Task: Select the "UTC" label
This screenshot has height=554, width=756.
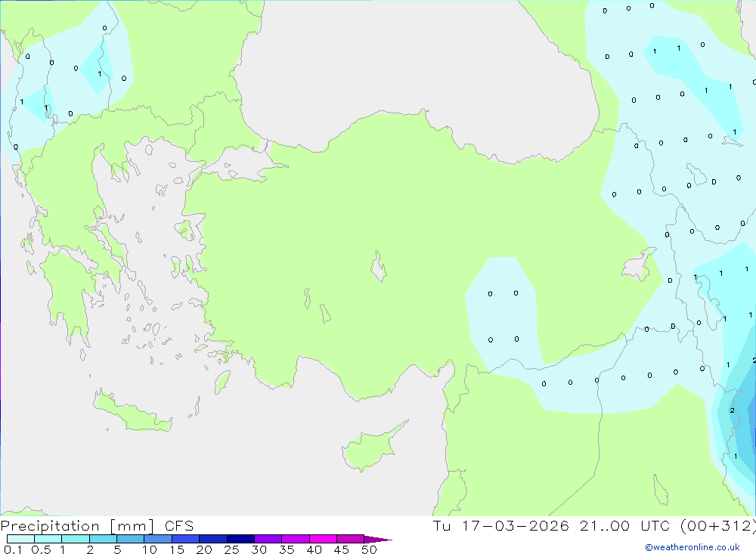Action: [x=655, y=525]
